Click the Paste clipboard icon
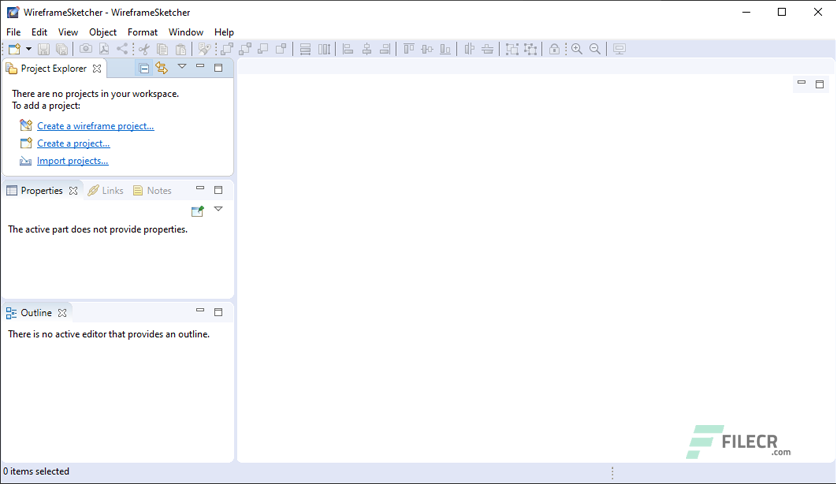The image size is (836, 484). point(181,49)
